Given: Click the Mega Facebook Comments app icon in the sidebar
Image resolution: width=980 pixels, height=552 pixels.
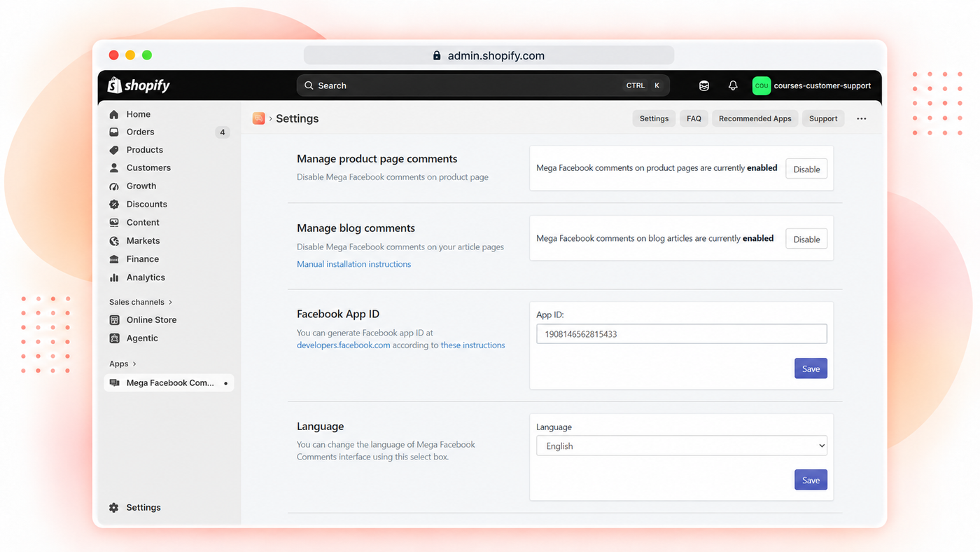Looking at the screenshot, I should 114,383.
